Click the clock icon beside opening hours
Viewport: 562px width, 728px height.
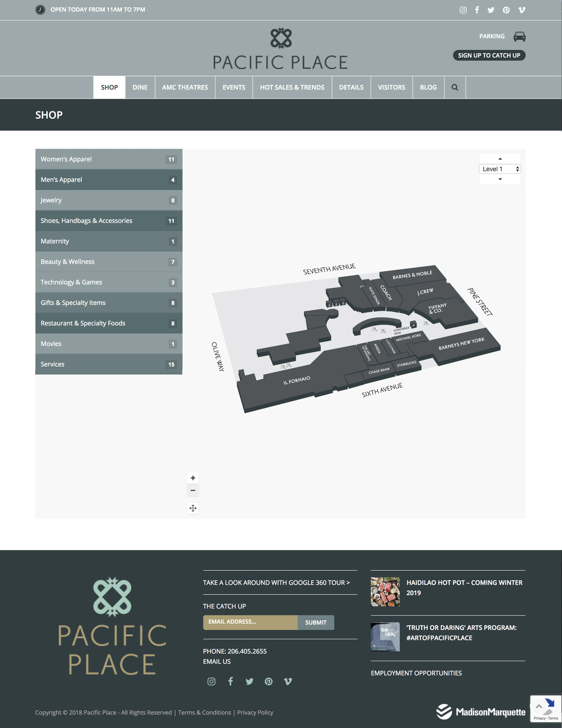tap(40, 10)
